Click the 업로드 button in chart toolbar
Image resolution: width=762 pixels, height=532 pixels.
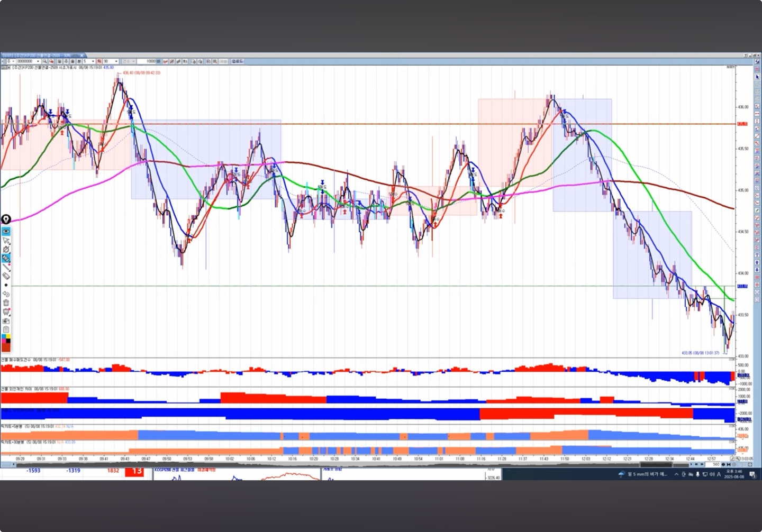[x=237, y=61]
